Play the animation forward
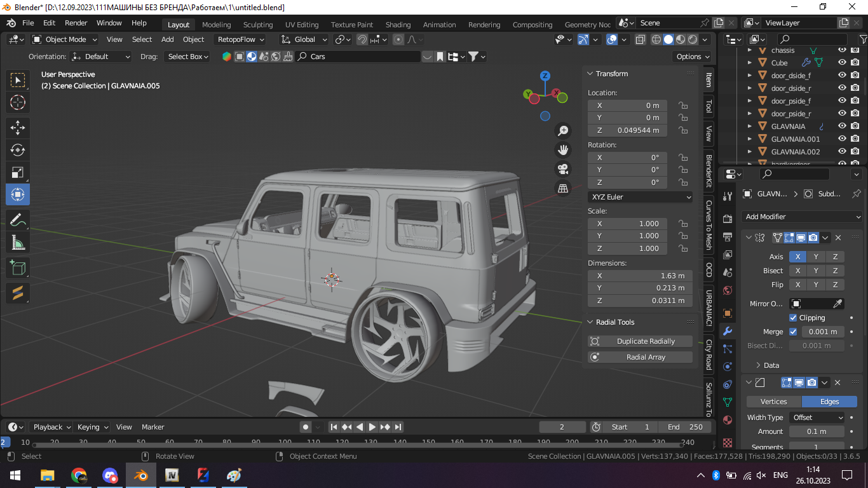 click(x=372, y=427)
